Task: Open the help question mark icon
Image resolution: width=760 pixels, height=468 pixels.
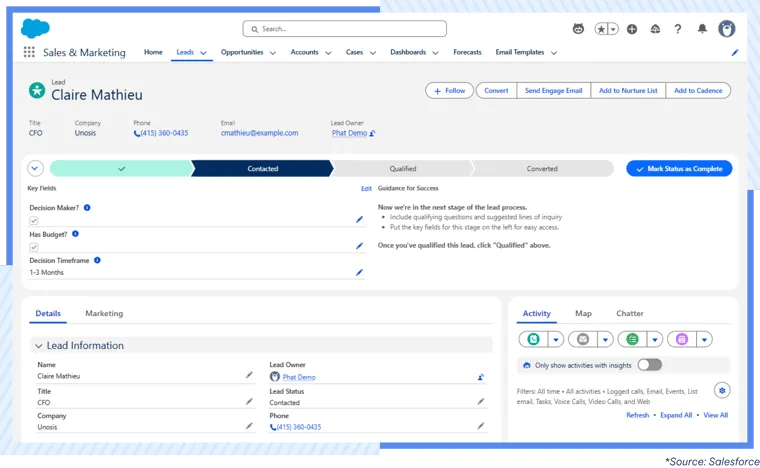Action: (x=677, y=29)
